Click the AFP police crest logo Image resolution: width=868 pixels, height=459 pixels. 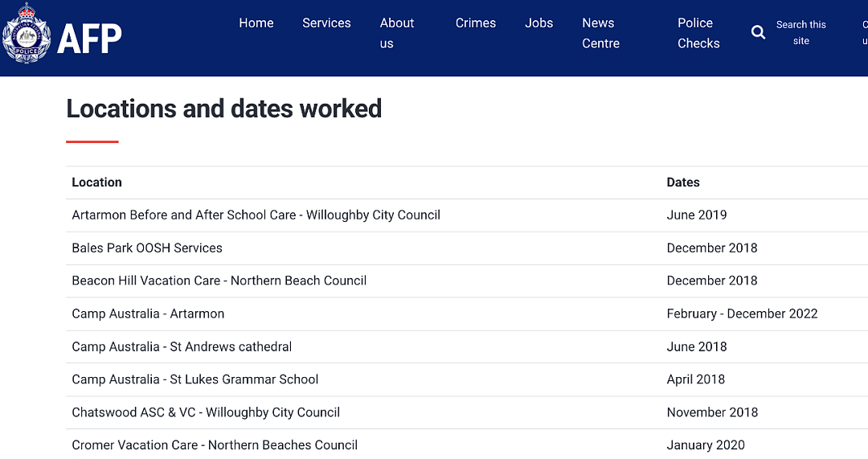[x=27, y=33]
